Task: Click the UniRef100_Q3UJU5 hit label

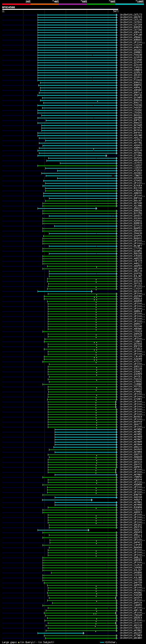Action: [x=131, y=369]
